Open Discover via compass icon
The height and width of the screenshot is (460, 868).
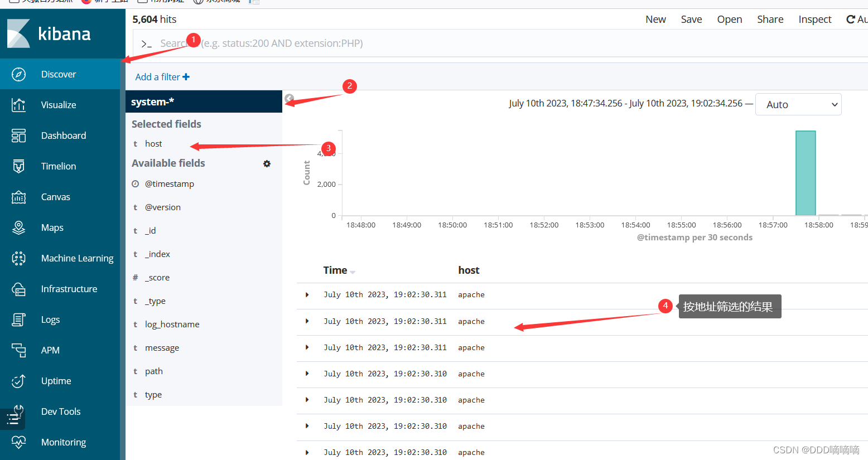[x=18, y=74]
